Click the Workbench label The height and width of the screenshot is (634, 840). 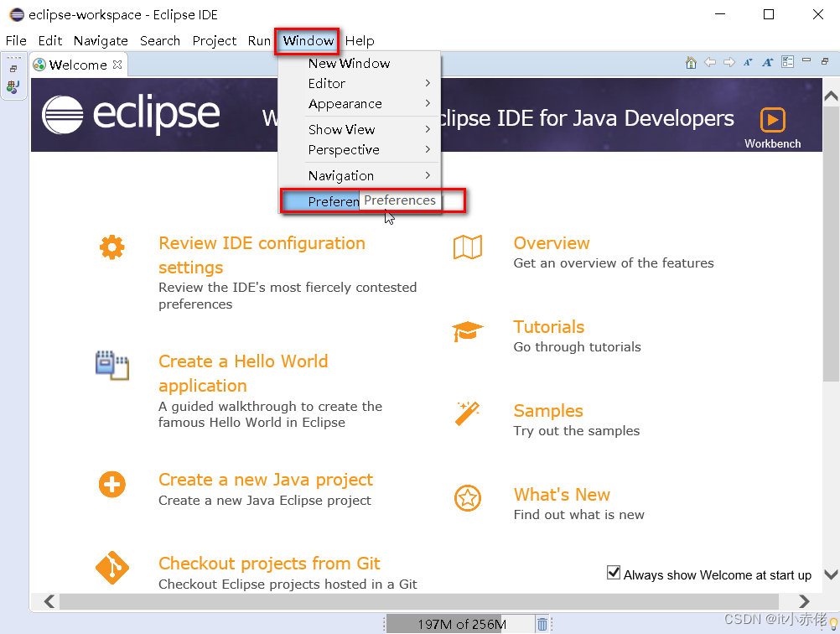(x=772, y=143)
